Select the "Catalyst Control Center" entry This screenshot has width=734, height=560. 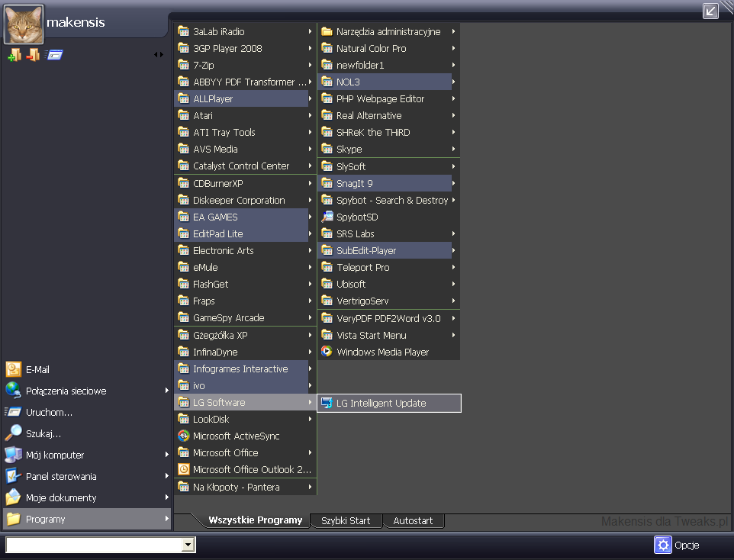(x=244, y=166)
